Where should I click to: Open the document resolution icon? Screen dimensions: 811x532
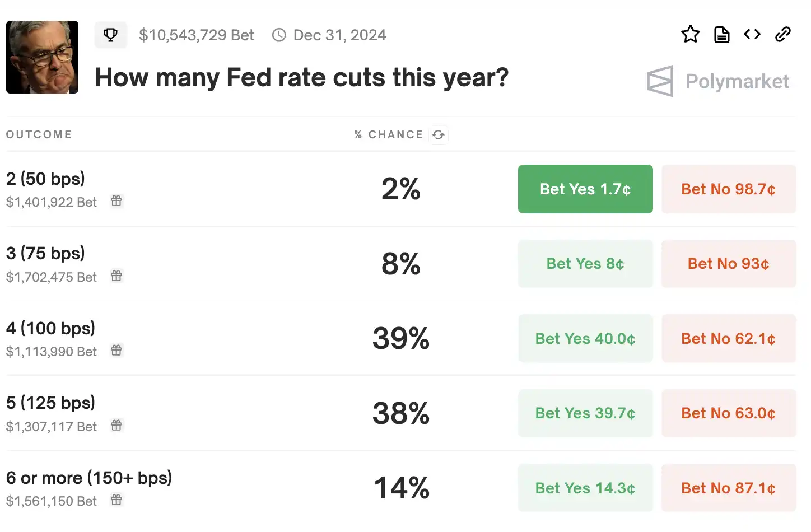pos(721,35)
